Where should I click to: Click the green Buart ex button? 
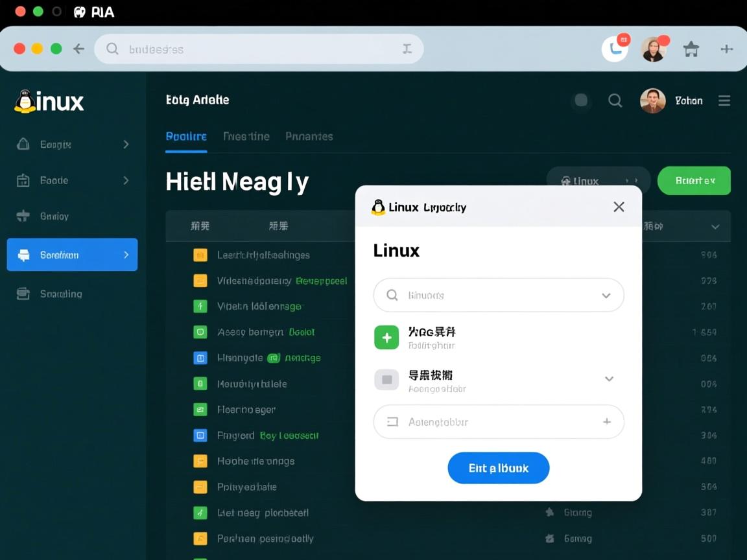click(x=694, y=181)
